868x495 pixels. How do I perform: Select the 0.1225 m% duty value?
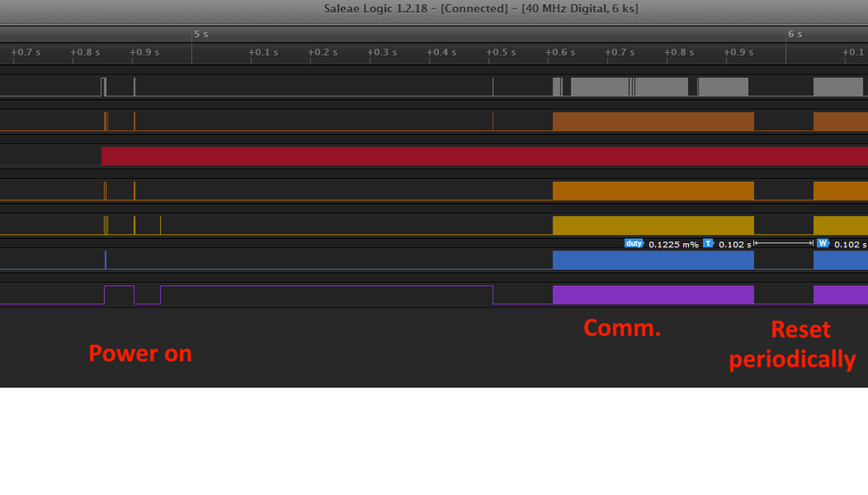click(673, 244)
